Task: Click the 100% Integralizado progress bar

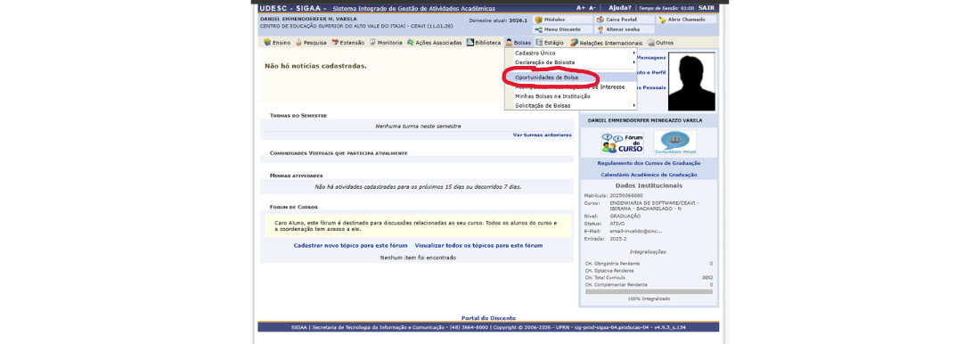Action: click(649, 291)
